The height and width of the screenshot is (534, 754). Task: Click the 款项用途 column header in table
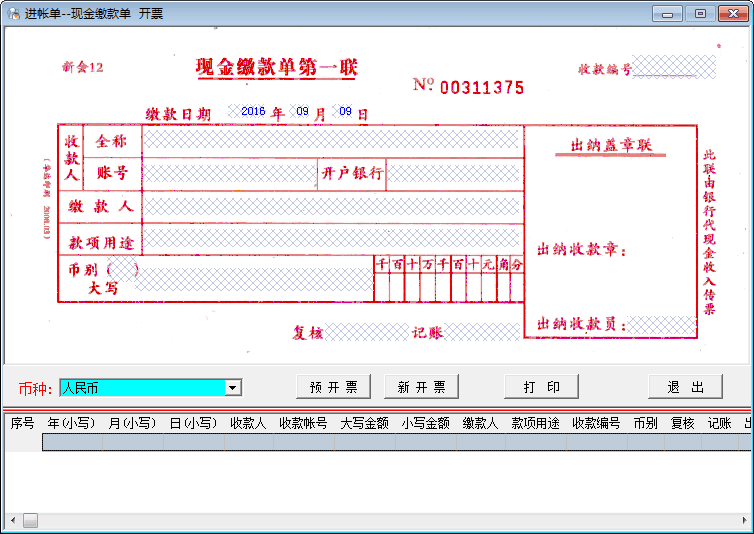pos(536,423)
